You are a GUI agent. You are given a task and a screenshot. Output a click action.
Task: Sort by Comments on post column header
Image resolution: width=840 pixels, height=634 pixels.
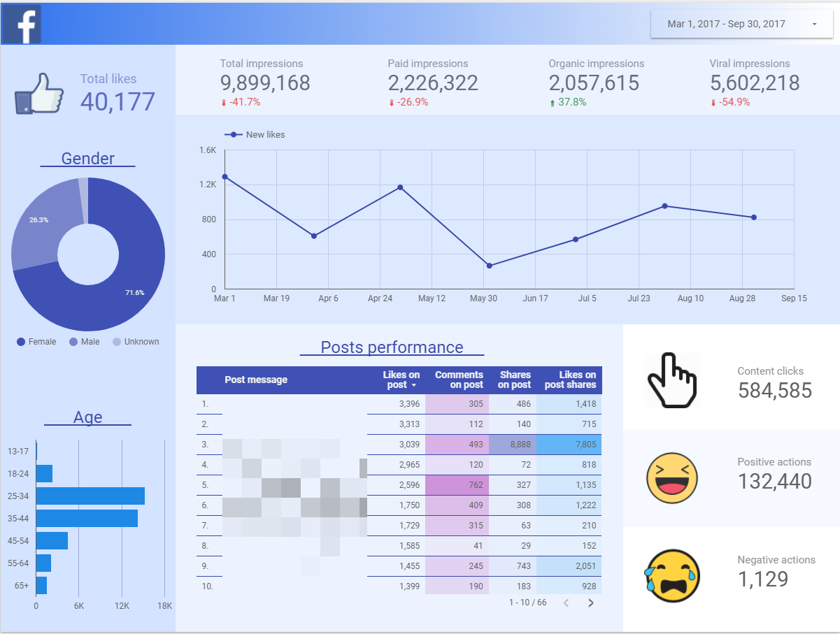[x=459, y=380]
